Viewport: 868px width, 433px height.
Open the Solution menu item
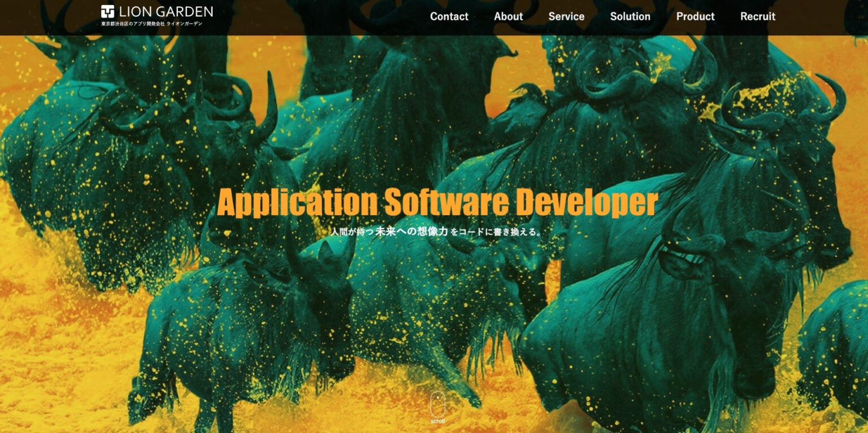(x=630, y=16)
